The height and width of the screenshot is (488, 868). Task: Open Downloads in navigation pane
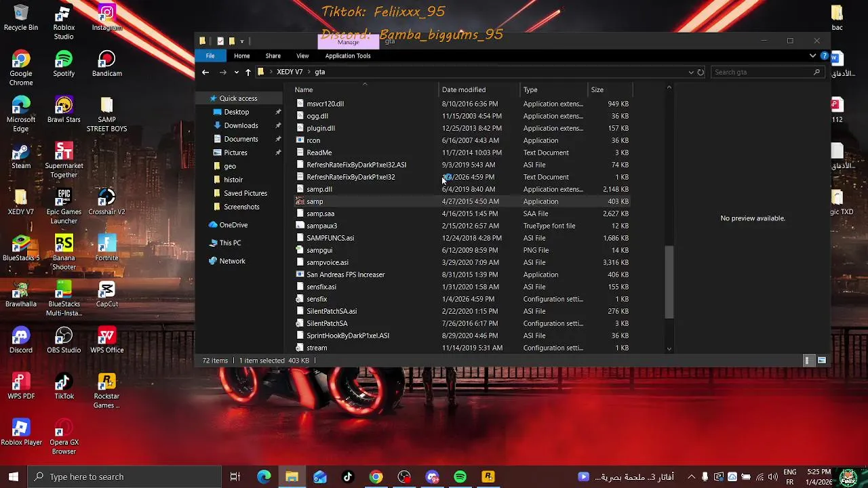point(241,125)
